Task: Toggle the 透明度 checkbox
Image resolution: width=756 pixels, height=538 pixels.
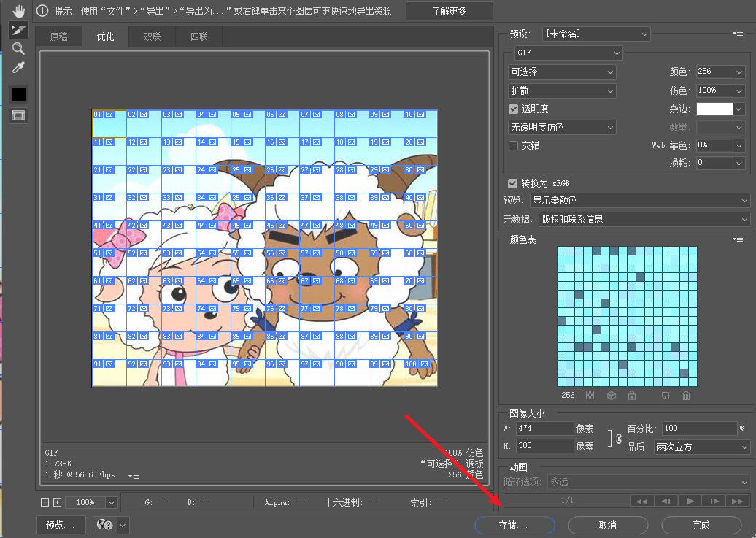Action: pyautogui.click(x=514, y=109)
